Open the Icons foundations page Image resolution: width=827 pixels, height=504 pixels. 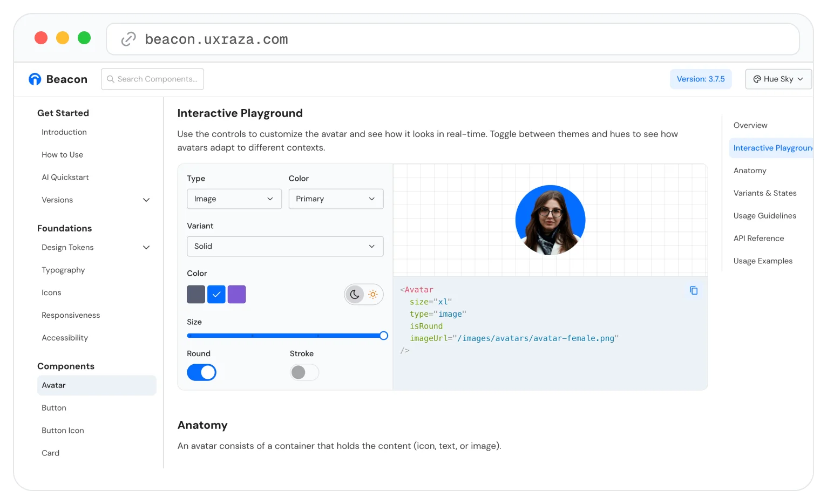51,293
